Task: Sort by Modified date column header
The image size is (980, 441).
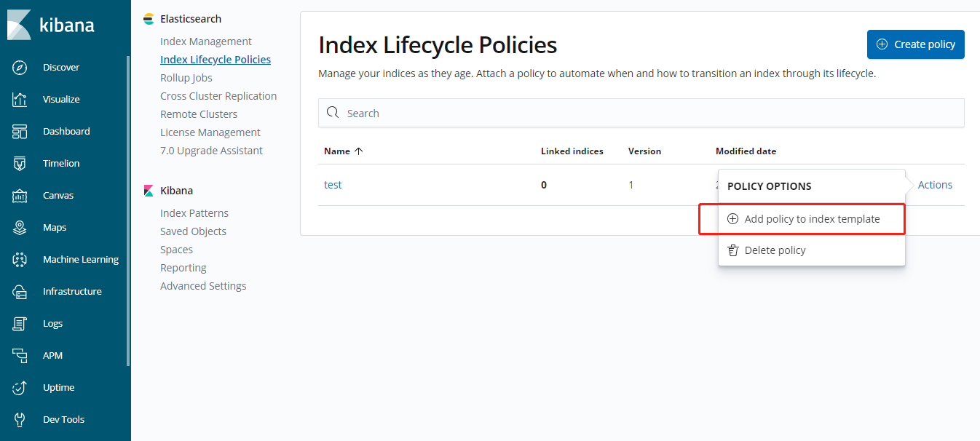Action: coord(746,151)
